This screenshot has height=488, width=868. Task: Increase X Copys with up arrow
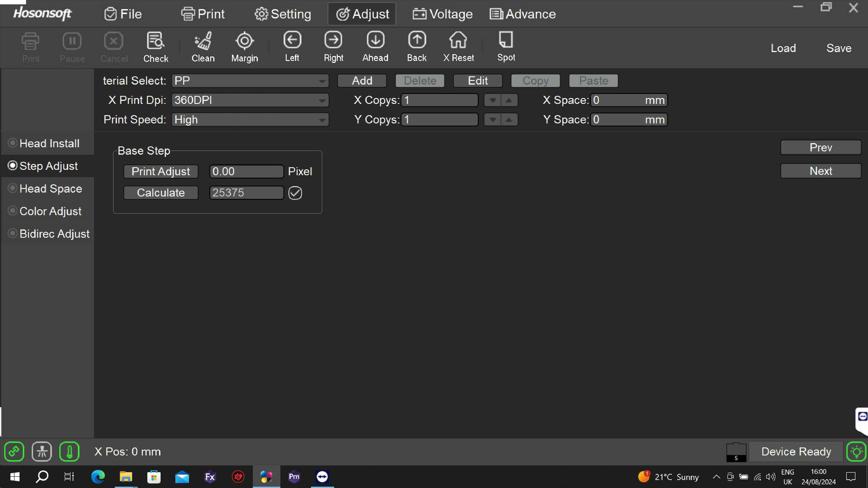click(x=509, y=100)
